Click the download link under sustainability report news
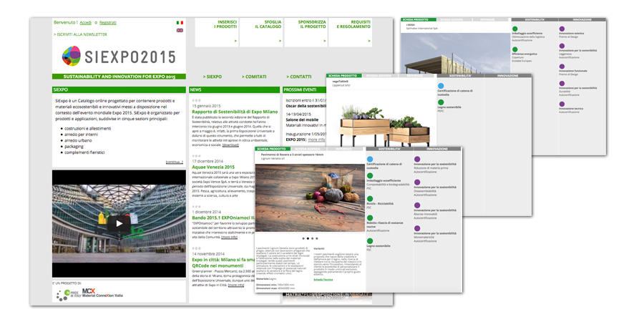The height and width of the screenshot is (322, 644). (x=230, y=145)
